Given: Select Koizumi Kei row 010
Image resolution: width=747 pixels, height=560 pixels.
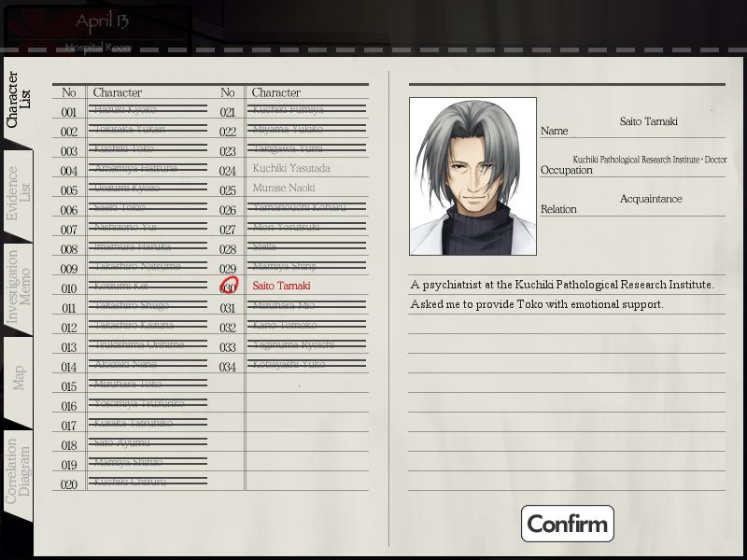Looking at the screenshot, I should coord(148,286).
